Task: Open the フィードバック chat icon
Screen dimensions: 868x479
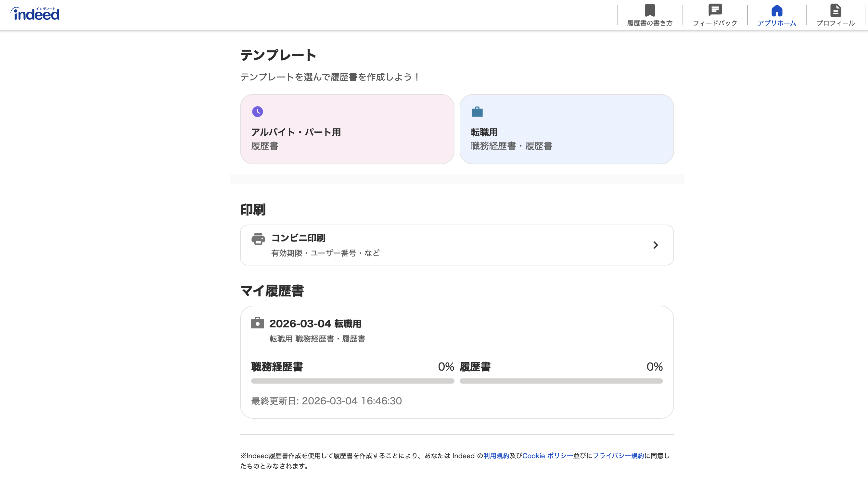Action: [715, 9]
